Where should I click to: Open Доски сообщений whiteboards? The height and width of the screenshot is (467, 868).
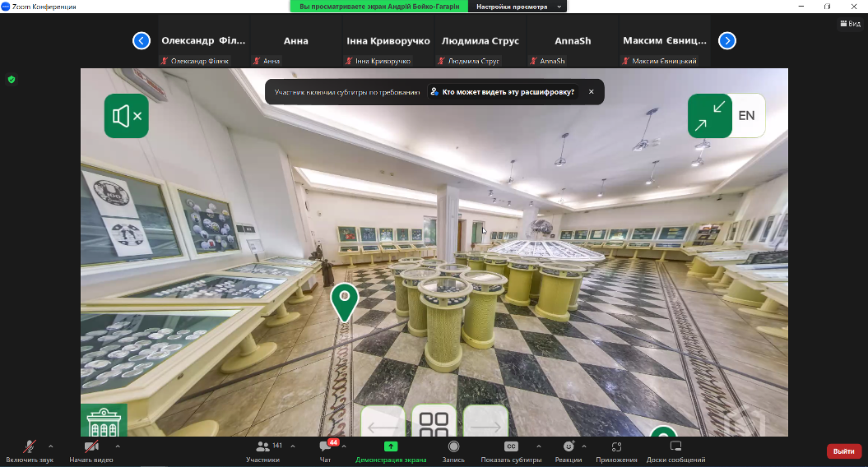pos(676,451)
